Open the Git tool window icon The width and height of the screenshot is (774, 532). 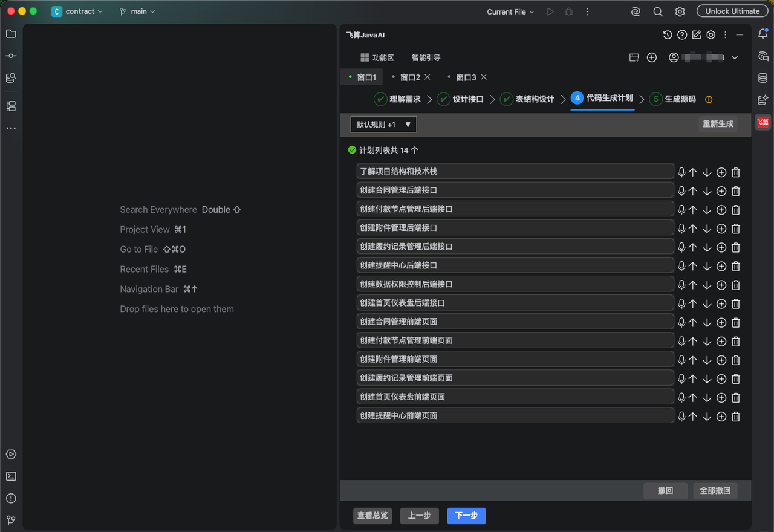pos(11,520)
